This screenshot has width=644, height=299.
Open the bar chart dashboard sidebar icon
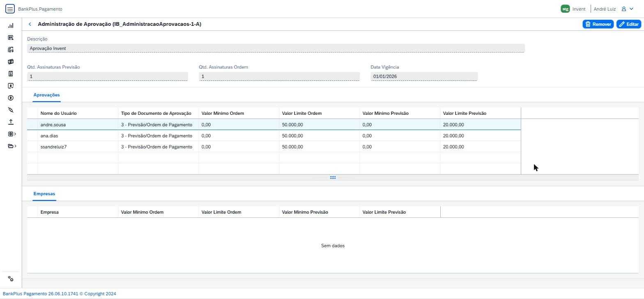coord(11,25)
